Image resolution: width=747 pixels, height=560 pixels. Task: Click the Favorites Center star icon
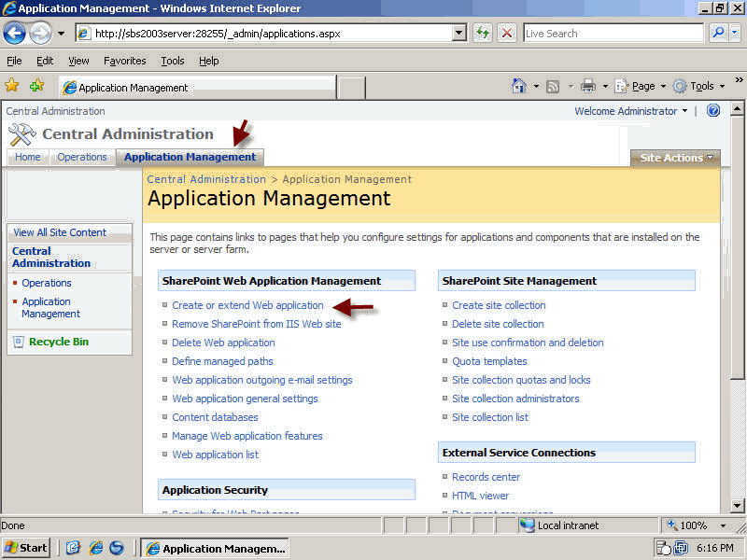point(12,86)
